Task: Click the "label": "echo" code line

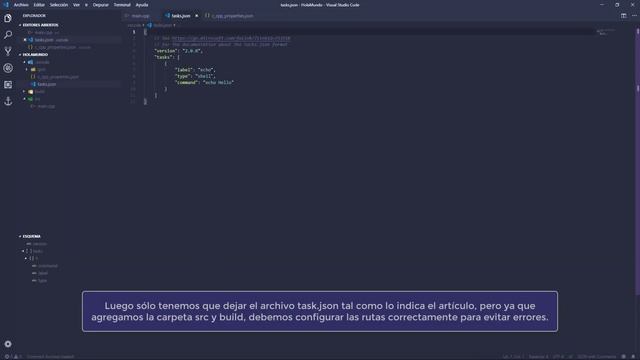Action: 195,70
